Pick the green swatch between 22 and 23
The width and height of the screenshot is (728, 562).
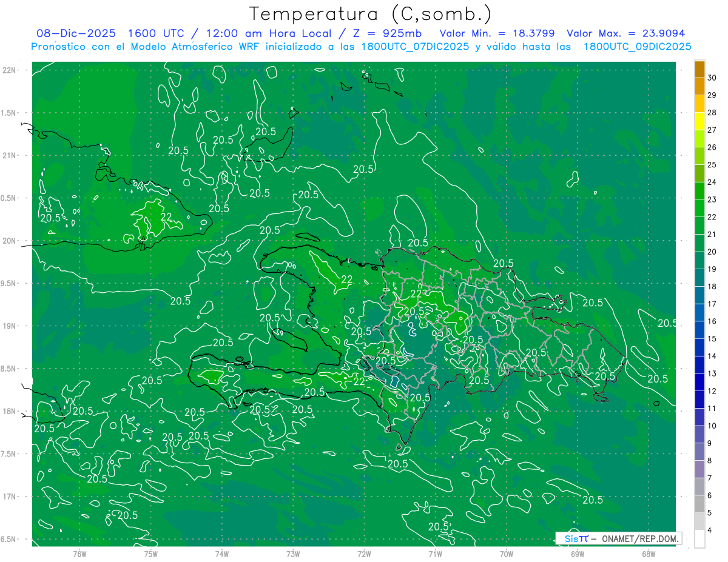[700, 208]
